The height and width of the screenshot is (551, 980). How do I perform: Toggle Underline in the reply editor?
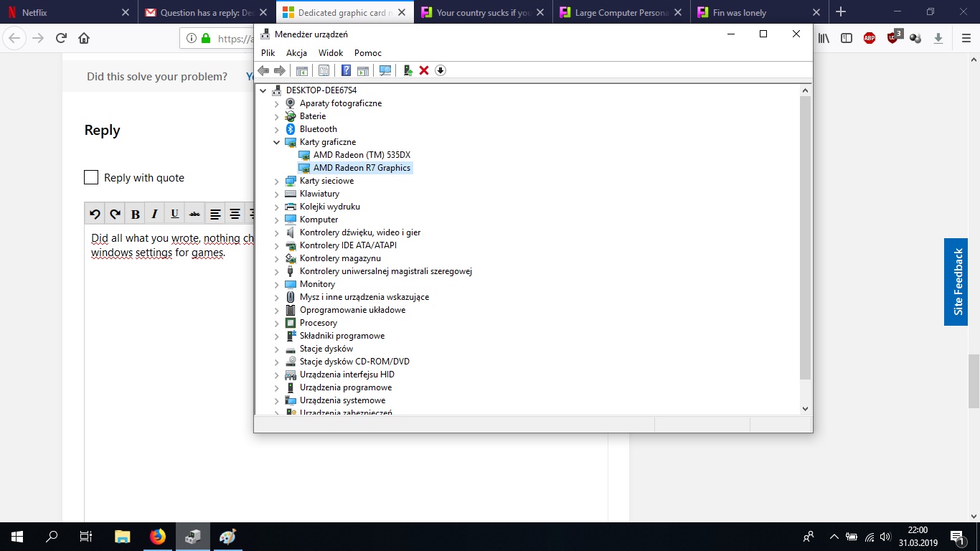[174, 214]
